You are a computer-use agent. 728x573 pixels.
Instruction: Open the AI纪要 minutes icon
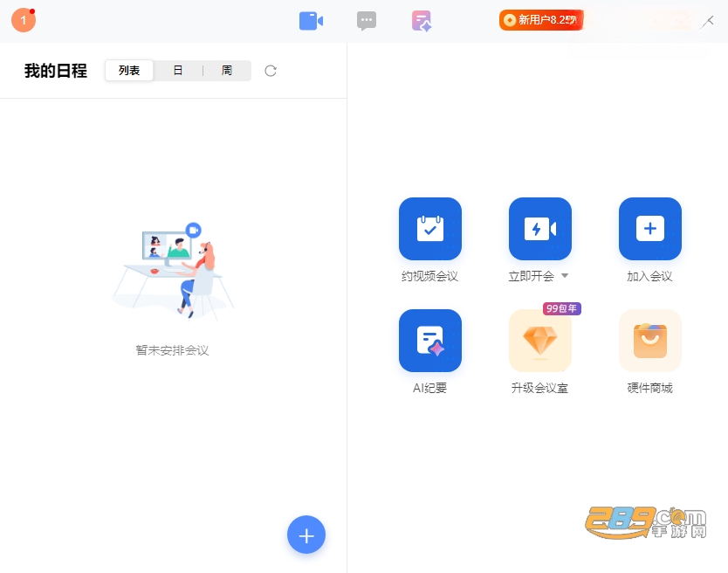pyautogui.click(x=430, y=341)
